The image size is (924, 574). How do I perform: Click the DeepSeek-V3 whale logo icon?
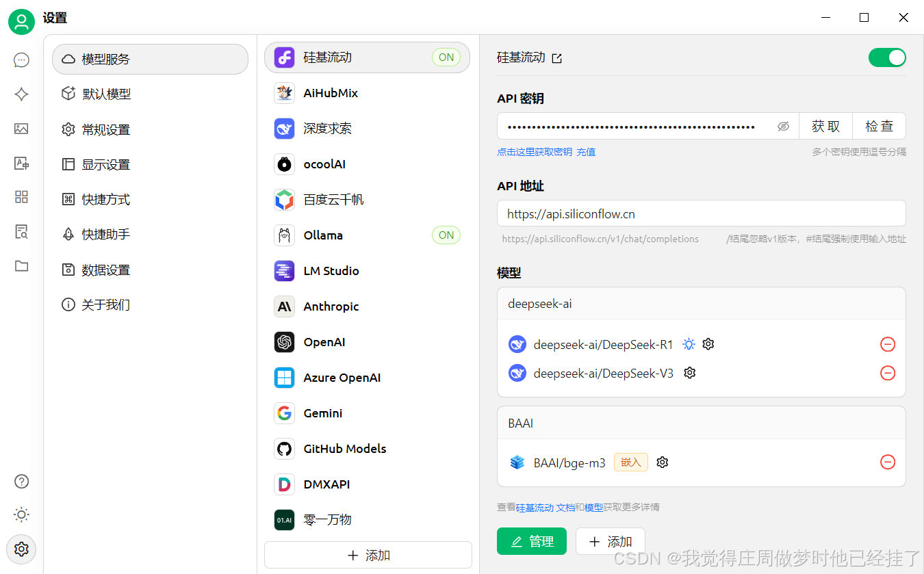tap(517, 373)
